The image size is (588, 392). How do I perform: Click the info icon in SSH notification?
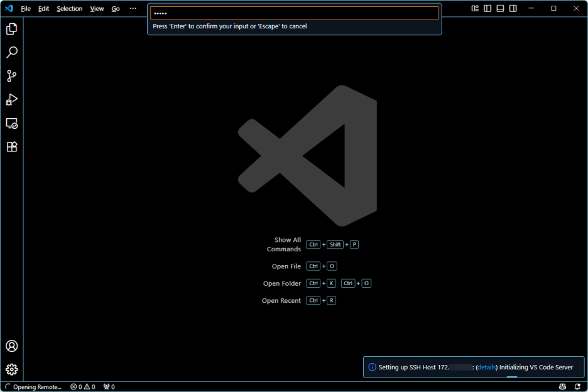pos(372,367)
